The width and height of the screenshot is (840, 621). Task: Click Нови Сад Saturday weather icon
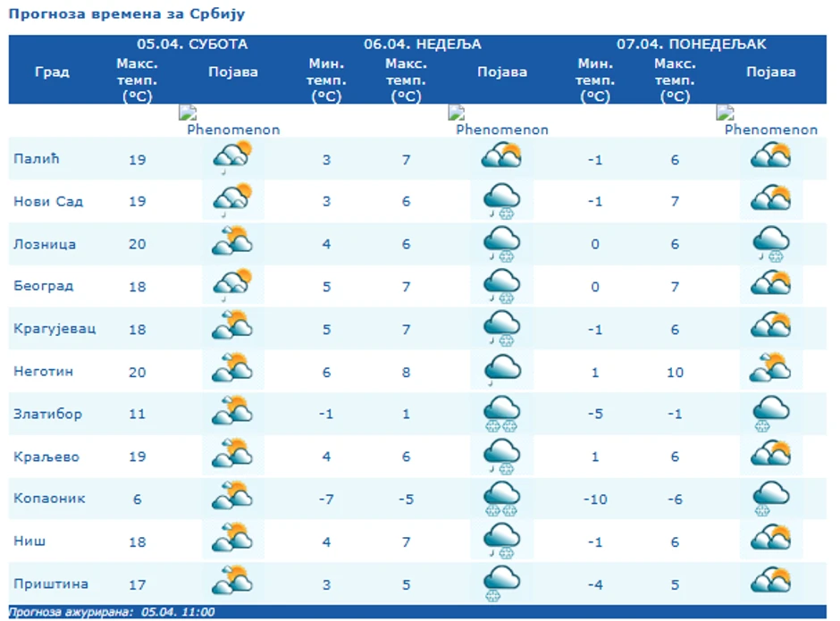click(x=233, y=200)
